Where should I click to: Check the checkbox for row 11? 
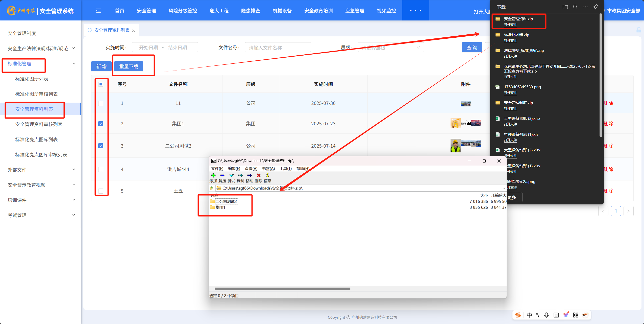click(x=101, y=103)
